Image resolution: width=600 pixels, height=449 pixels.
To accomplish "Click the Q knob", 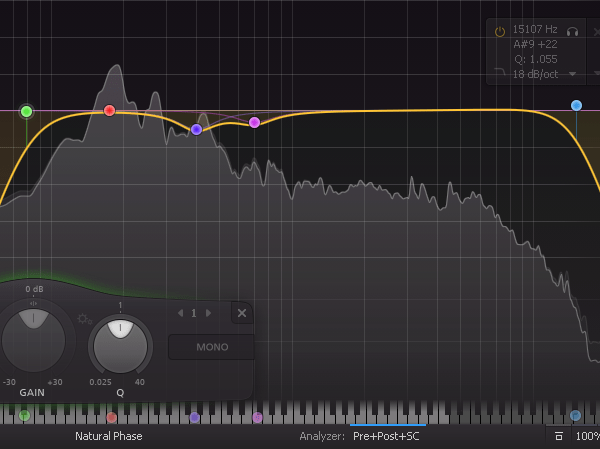I will [120, 342].
